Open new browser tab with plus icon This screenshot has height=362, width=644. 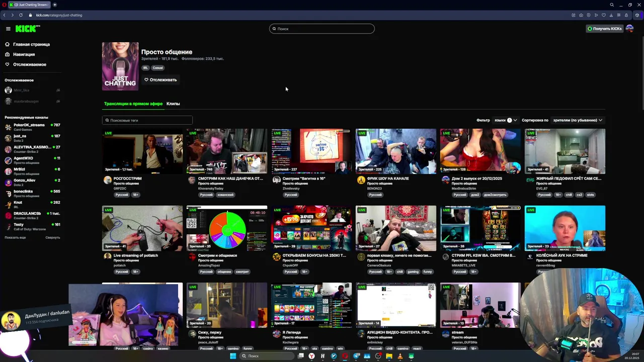pos(54,5)
